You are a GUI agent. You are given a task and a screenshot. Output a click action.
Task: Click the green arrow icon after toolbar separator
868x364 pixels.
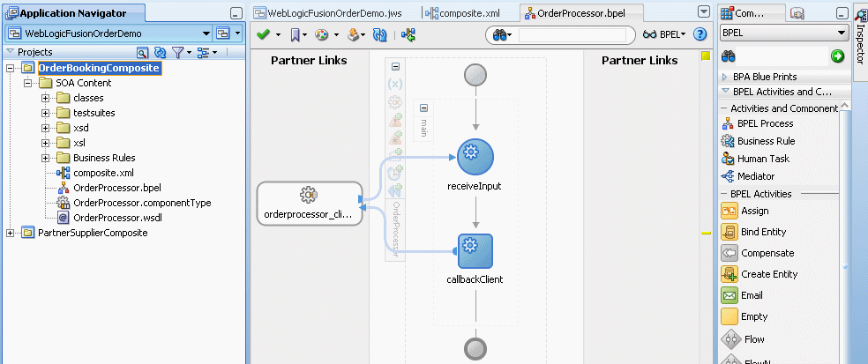coord(408,35)
